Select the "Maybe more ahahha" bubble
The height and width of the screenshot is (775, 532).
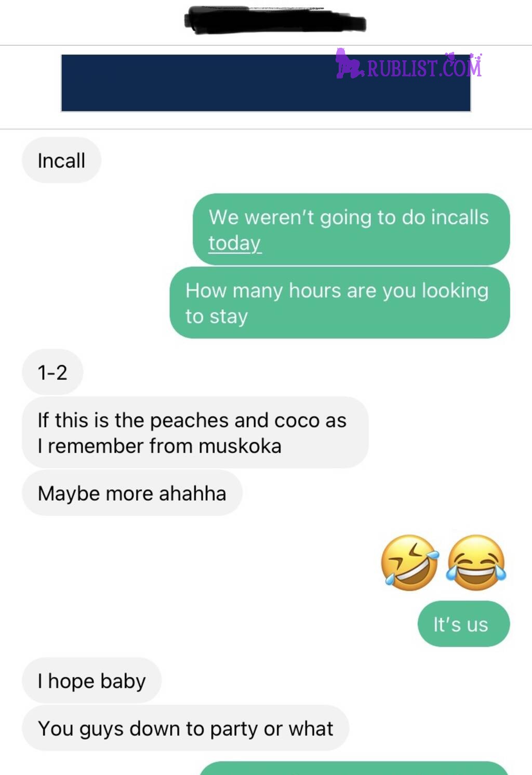[x=132, y=493]
